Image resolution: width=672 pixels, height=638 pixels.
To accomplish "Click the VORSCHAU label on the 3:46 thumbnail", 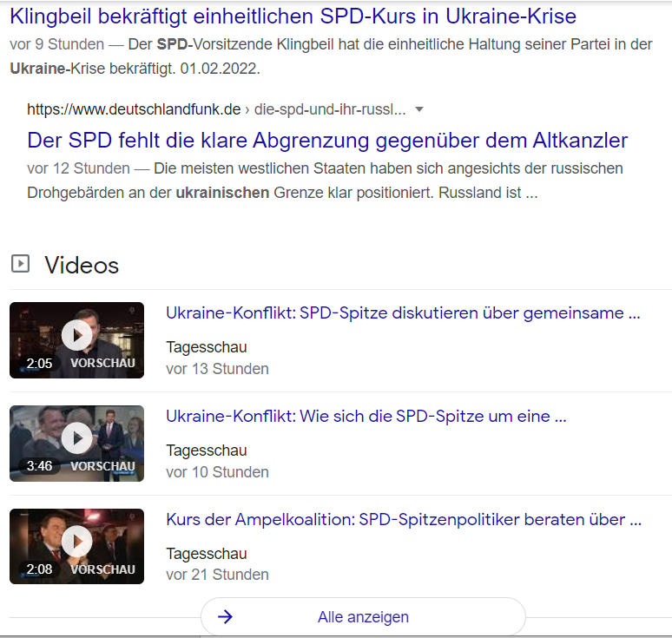I will [102, 466].
